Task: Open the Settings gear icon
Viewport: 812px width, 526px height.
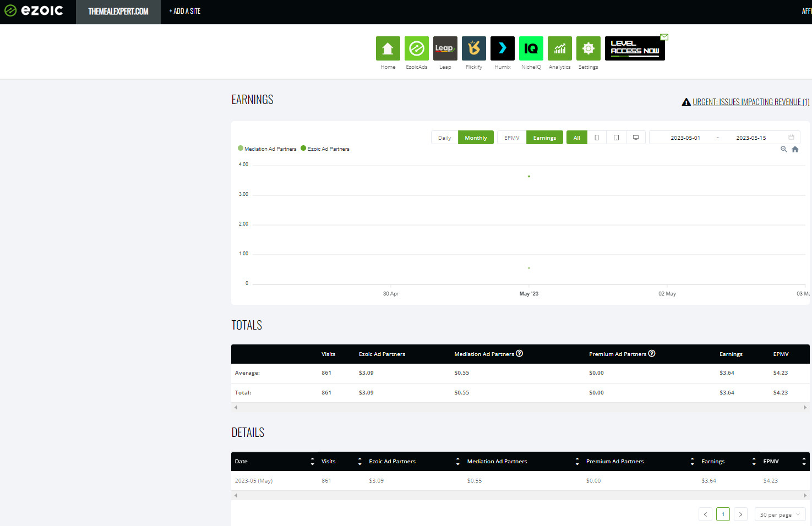Action: [588, 48]
